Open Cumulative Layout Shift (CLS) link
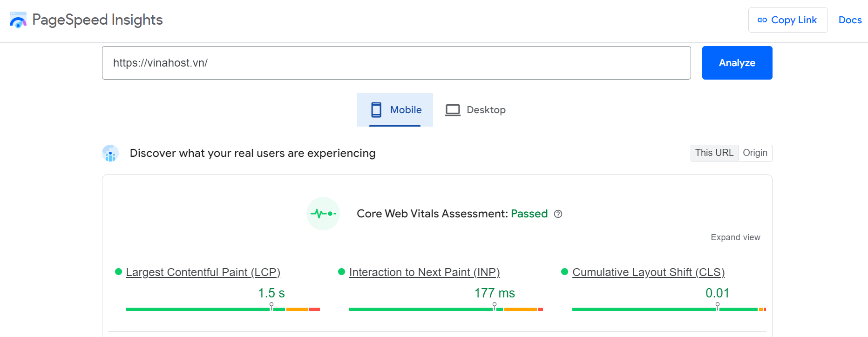868x337 pixels. [x=648, y=272]
